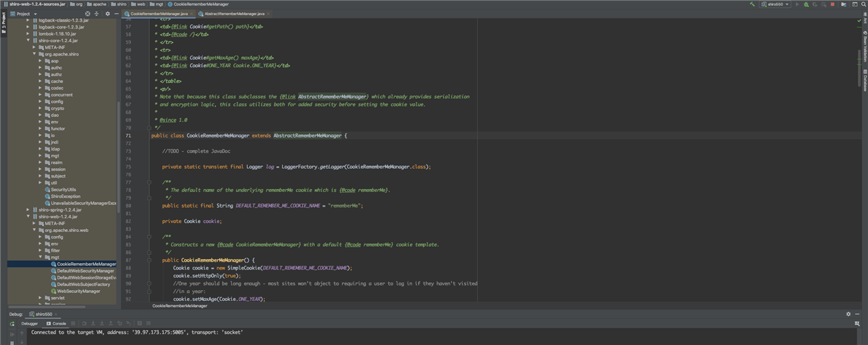Open the shiro550 run configuration dropdown

[775, 4]
